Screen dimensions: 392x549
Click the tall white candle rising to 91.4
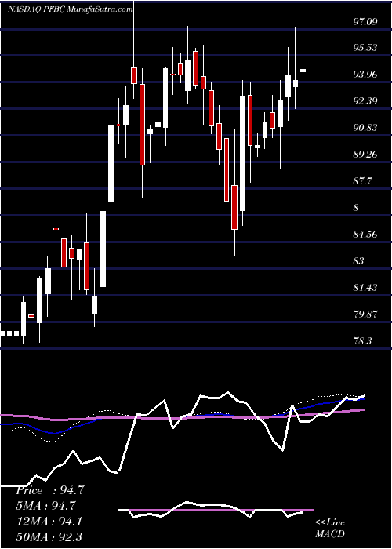point(111,163)
